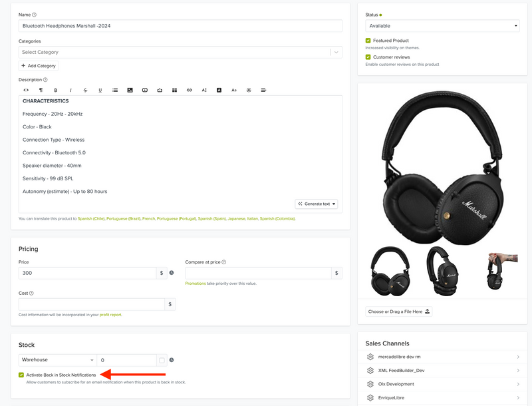Click the main Marshall headphones image
The width and height of the screenshot is (532, 406).
point(442,168)
